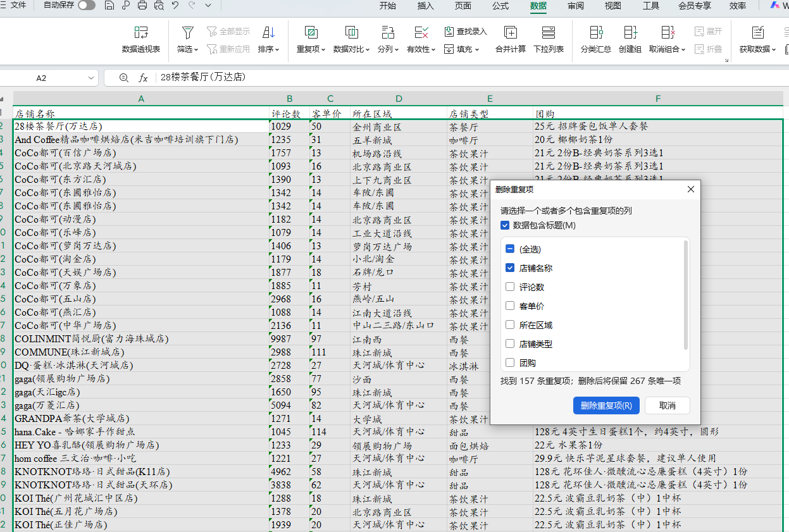Click cell 9987 in 评论数 column

pos(289,339)
